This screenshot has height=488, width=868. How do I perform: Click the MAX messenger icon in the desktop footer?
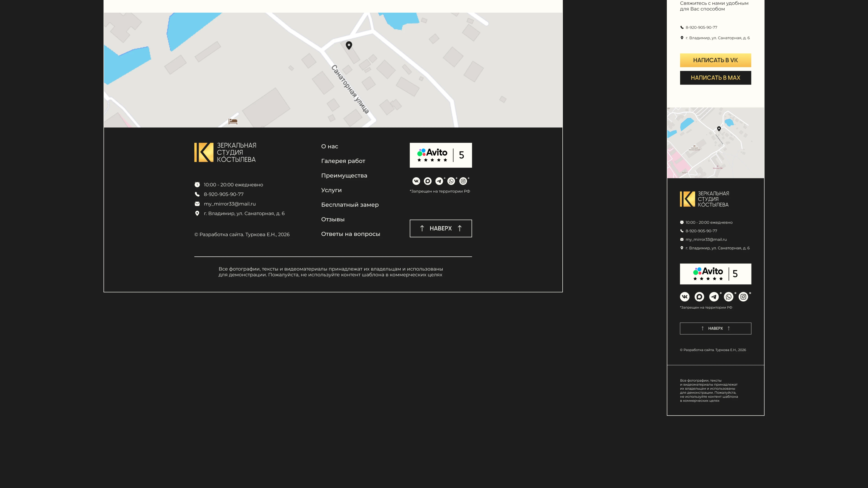(428, 181)
